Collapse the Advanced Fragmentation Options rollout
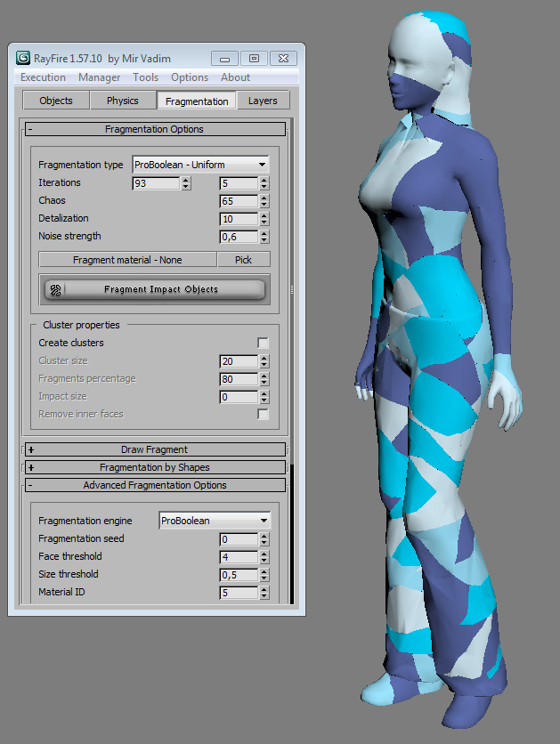This screenshot has height=744, width=560. pos(155,485)
